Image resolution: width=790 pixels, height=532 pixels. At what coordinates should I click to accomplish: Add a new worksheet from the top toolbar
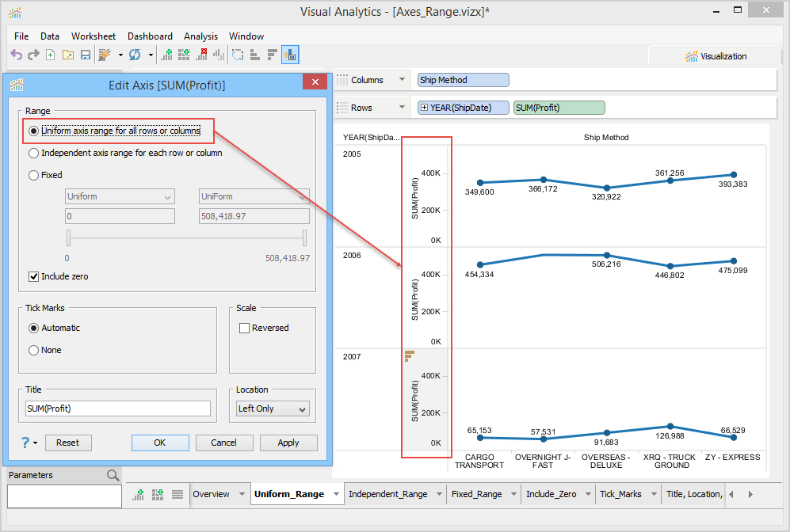click(166, 55)
